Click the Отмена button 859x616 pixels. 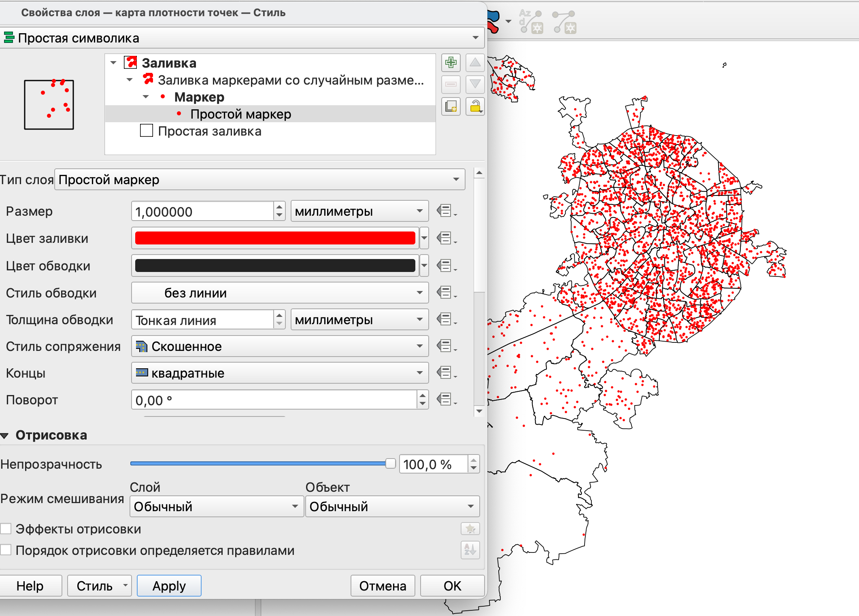pos(383,586)
